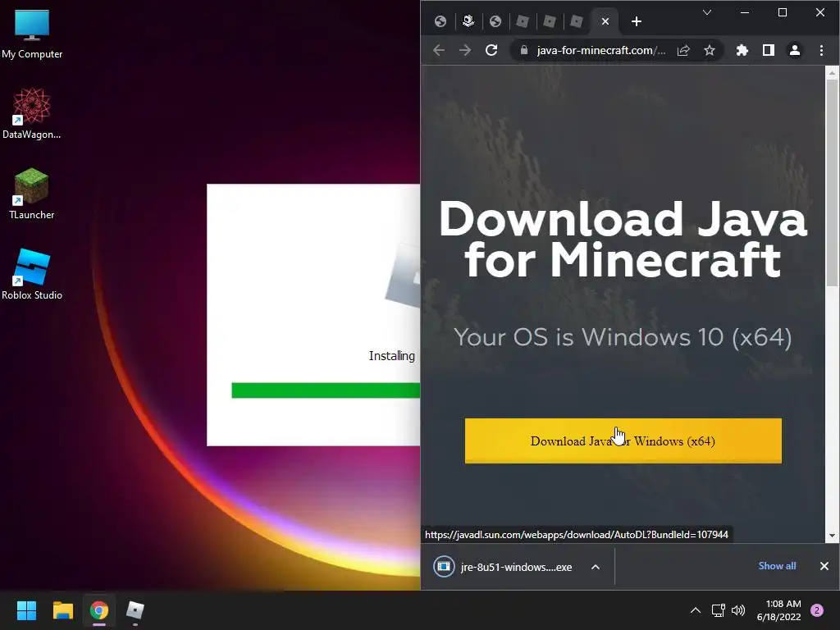Toggle Chrome side panel
This screenshot has height=630, width=840.
click(x=768, y=50)
